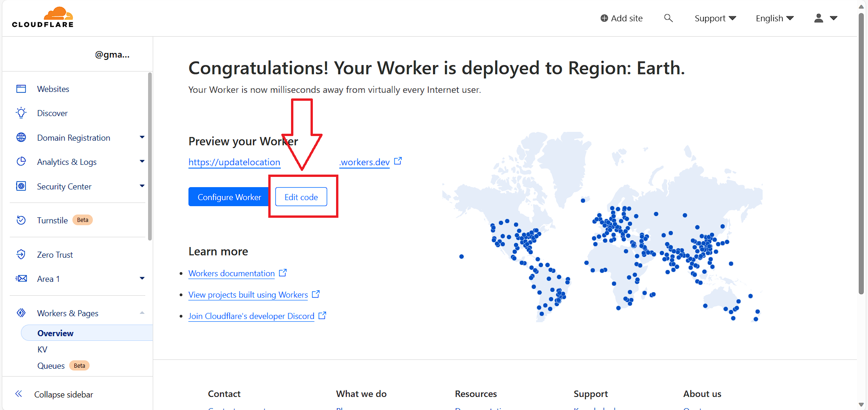Click the Preview your Worker heading
868x410 pixels.
243,141
